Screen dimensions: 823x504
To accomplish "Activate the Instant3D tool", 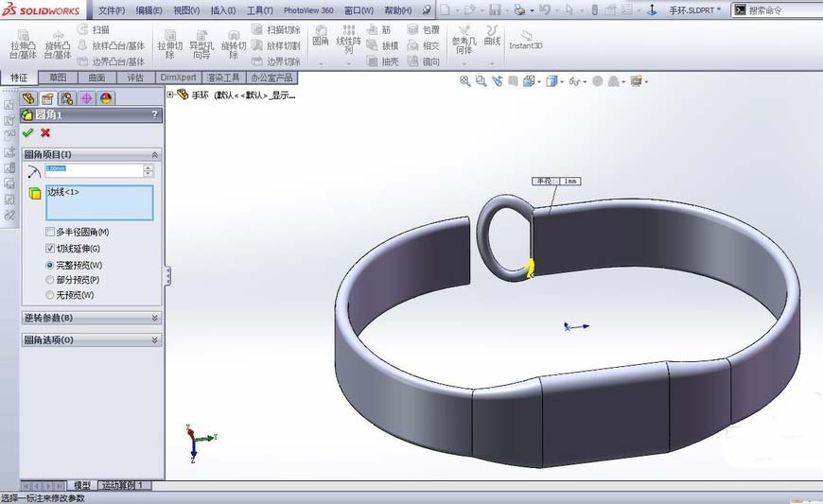I will click(x=526, y=40).
